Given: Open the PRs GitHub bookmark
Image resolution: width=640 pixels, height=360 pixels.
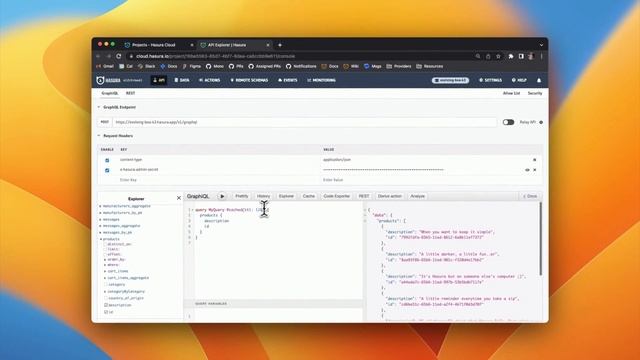Looking at the screenshot, I should (x=236, y=66).
